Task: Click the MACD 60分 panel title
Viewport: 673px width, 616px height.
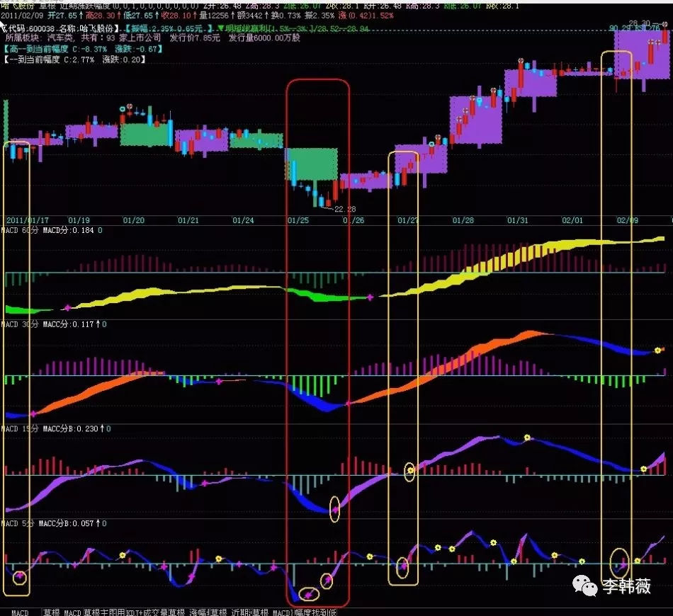Action: [20, 230]
